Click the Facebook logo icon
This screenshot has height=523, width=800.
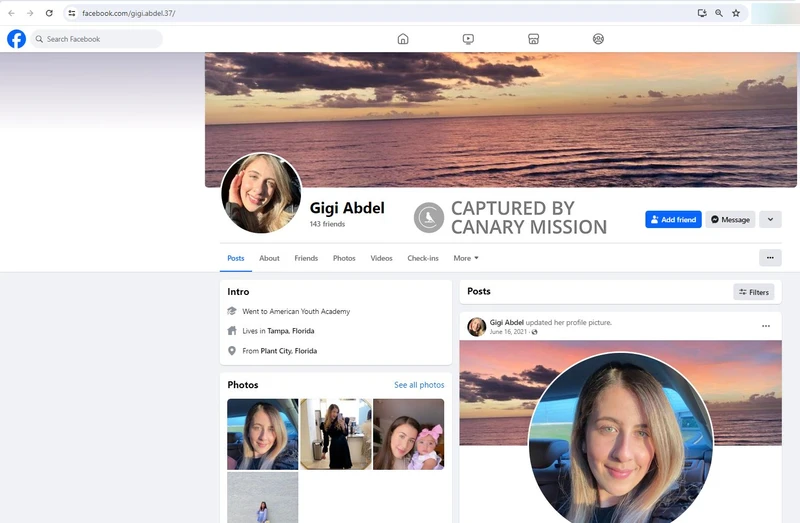(x=16, y=39)
